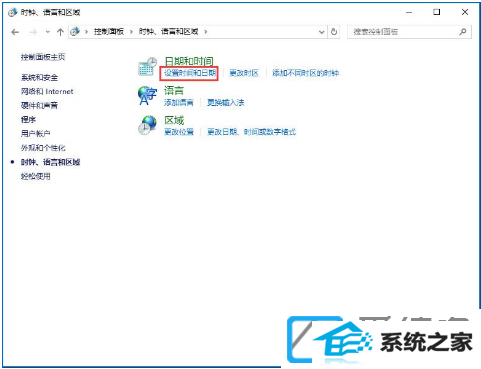
Task: Open the 语言 globe icon
Action: point(147,96)
